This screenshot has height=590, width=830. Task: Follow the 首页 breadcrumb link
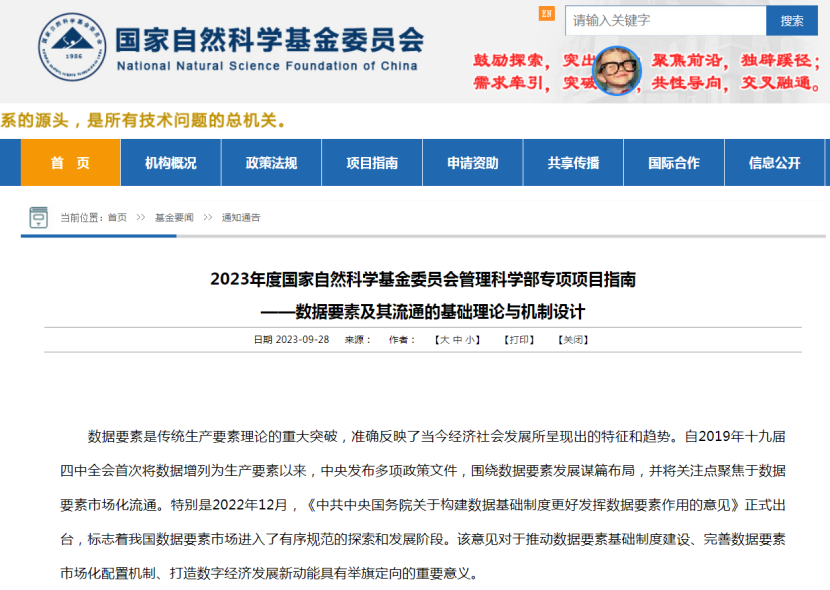pos(117,218)
